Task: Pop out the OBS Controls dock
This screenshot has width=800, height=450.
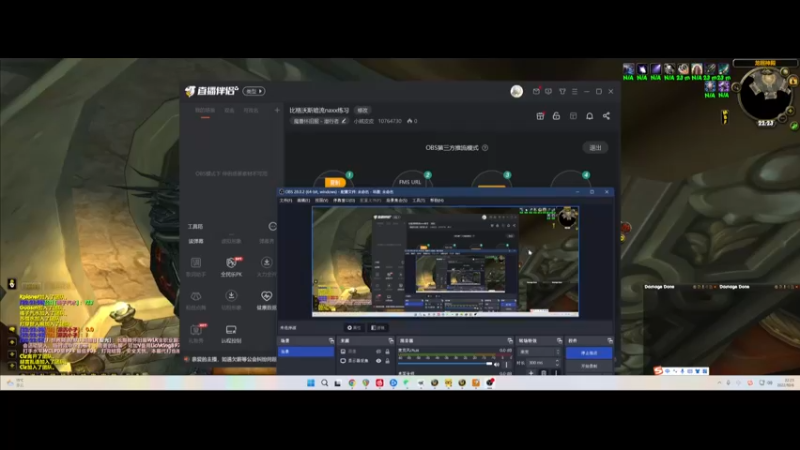Action: pos(610,341)
